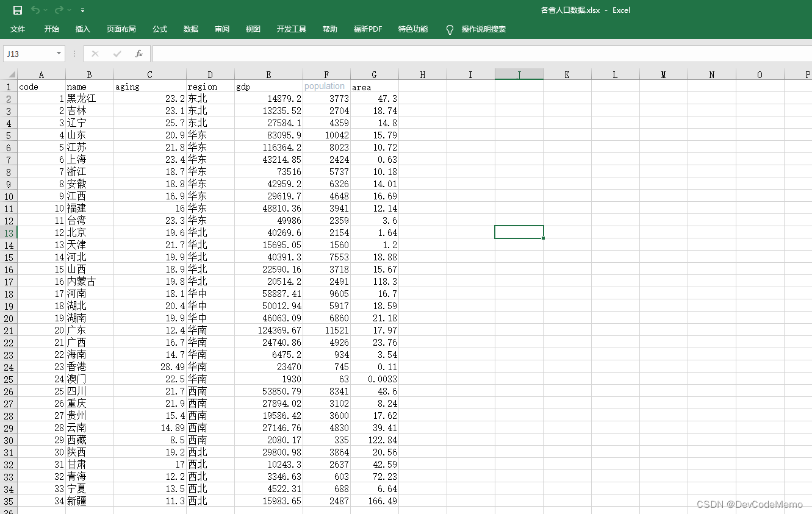812x514 pixels.
Task: Switch to the 数据 ribbon tab
Action: (190, 29)
